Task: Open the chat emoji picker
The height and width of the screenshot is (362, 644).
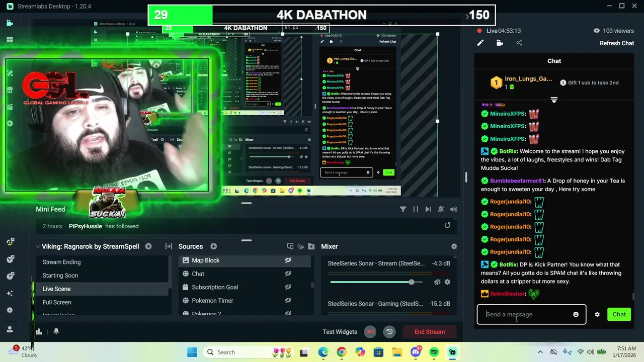Action: coord(576,314)
